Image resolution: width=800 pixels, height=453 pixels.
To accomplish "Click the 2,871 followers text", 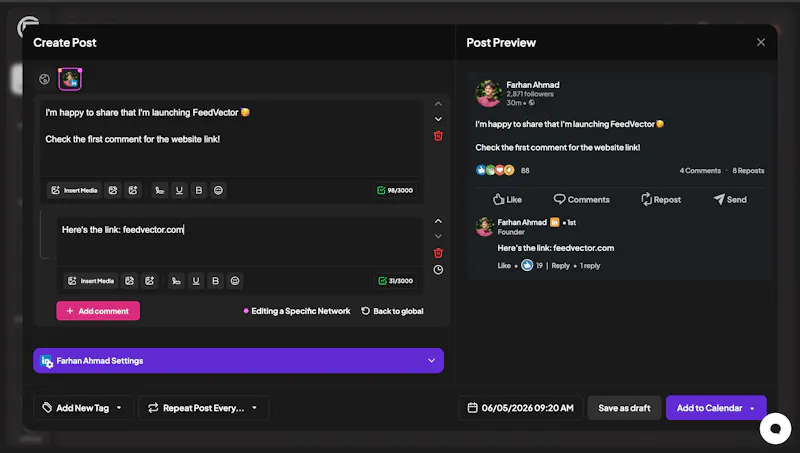I will point(530,94).
